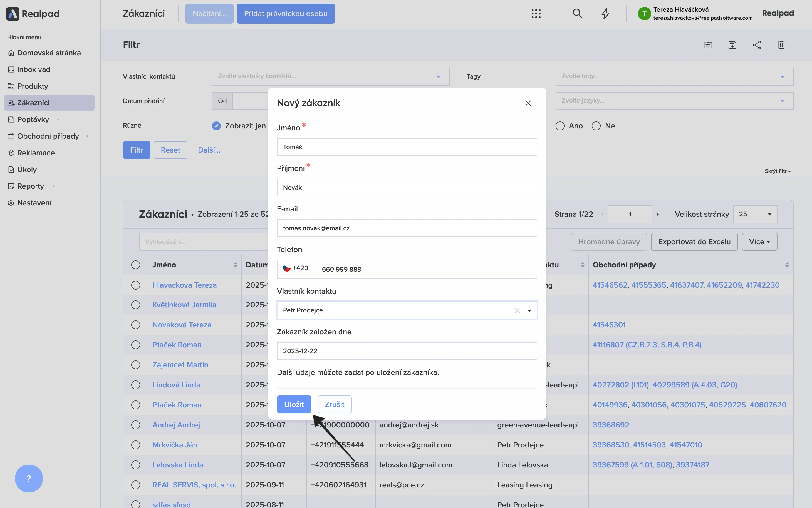Open quick actions lightning icon
Screen dimensions: 812x508
pyautogui.click(x=605, y=14)
